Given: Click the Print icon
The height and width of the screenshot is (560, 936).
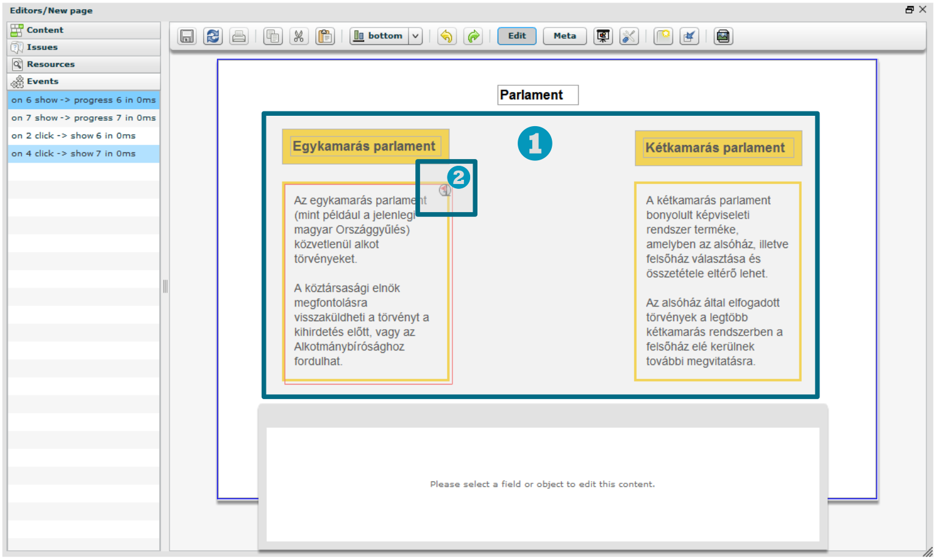Looking at the screenshot, I should click(x=239, y=37).
